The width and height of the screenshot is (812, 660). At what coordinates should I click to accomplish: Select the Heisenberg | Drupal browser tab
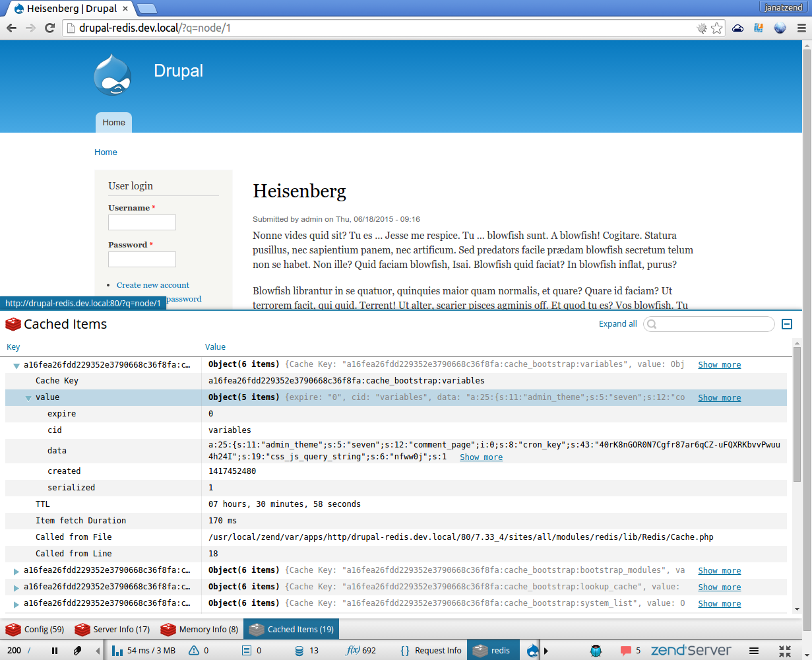tap(71, 9)
